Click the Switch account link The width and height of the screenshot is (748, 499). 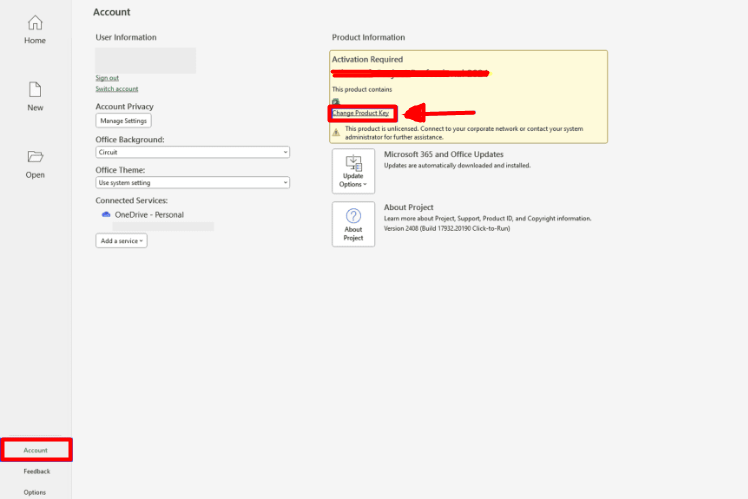coord(117,89)
